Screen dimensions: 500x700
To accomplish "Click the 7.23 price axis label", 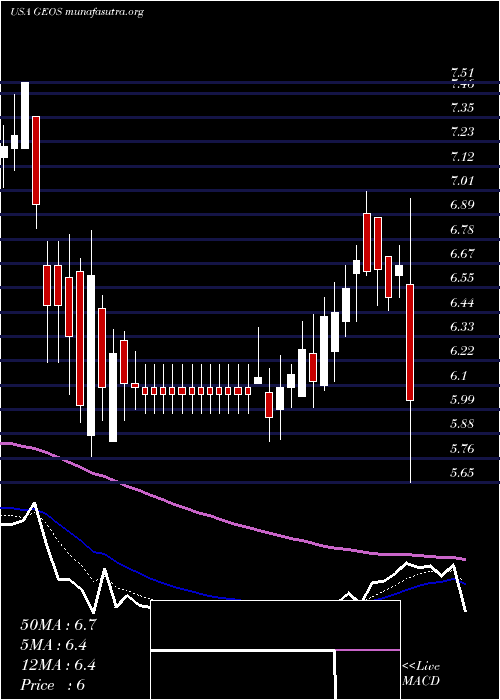I will tap(462, 132).
